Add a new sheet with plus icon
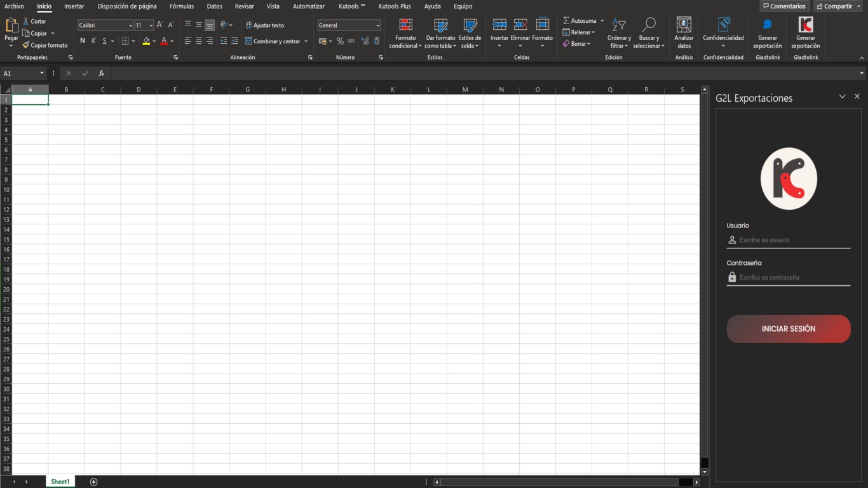The width and height of the screenshot is (868, 488). 93,482
